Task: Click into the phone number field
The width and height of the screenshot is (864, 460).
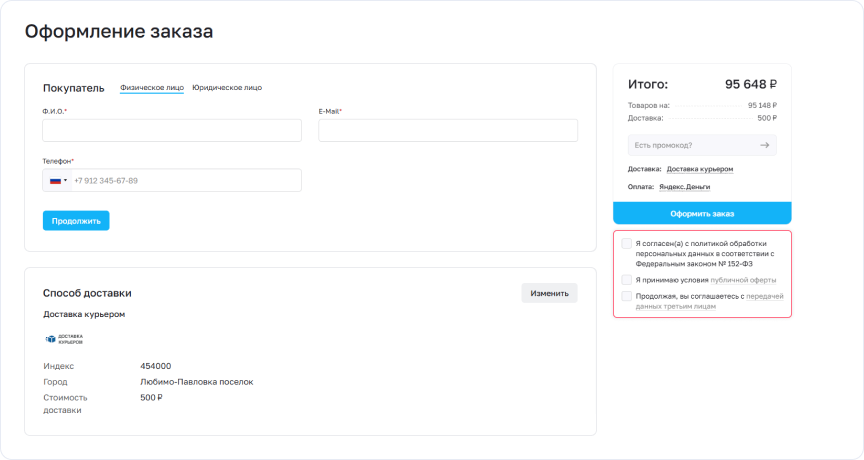Action: (x=185, y=181)
